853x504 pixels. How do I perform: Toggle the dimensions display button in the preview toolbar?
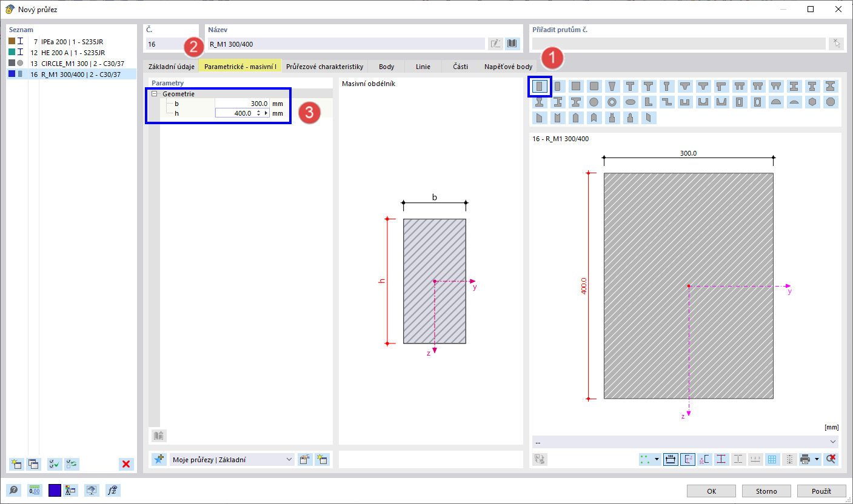[x=671, y=459]
